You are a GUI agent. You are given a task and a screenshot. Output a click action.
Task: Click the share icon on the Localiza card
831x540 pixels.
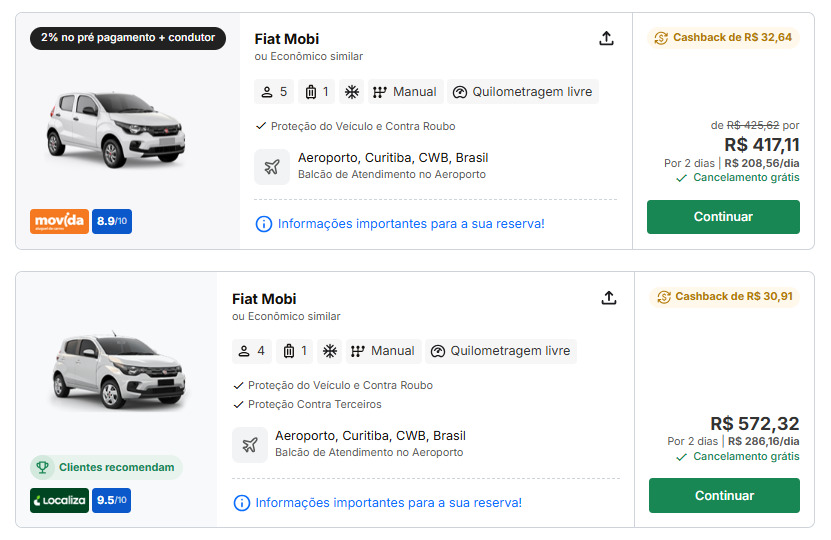click(x=608, y=298)
